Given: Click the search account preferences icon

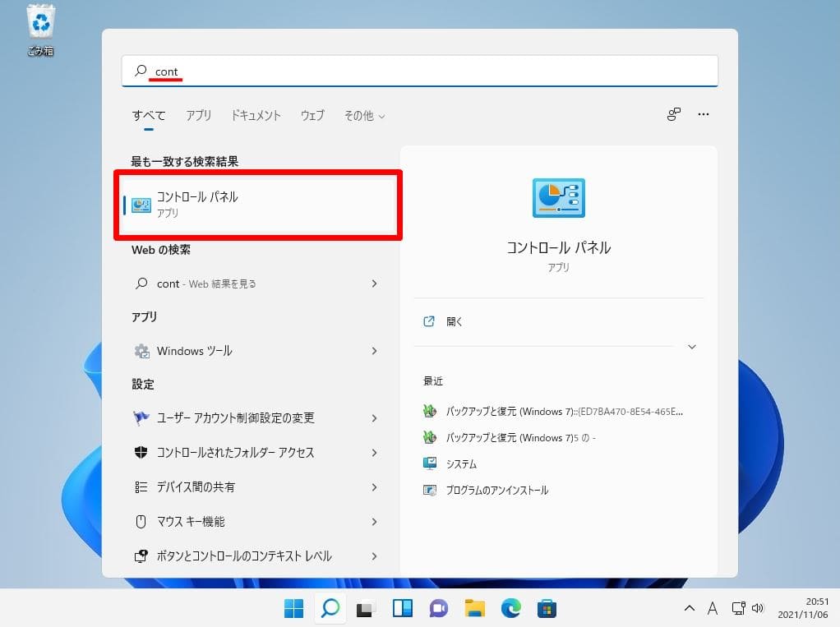Looking at the screenshot, I should (x=673, y=115).
